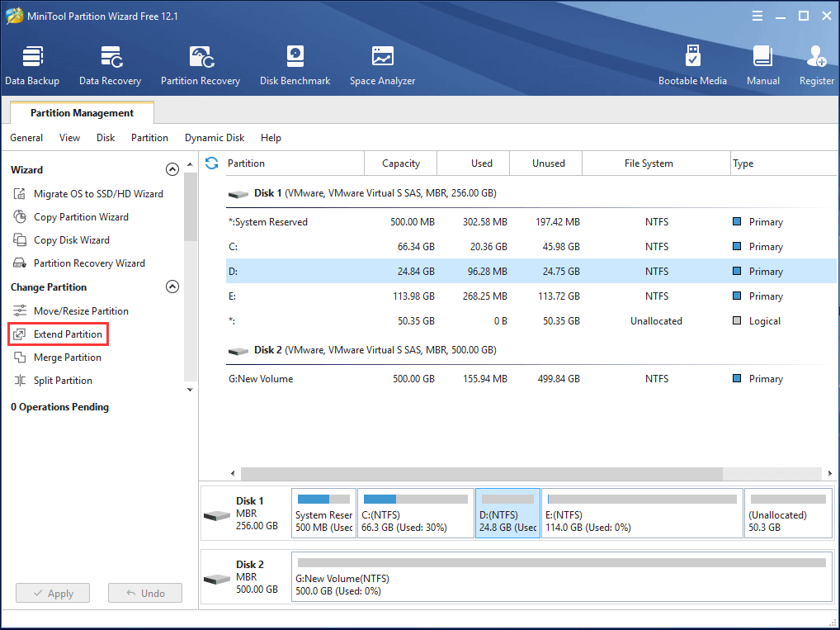
Task: Switch to the Partition Management tab
Action: tap(80, 112)
